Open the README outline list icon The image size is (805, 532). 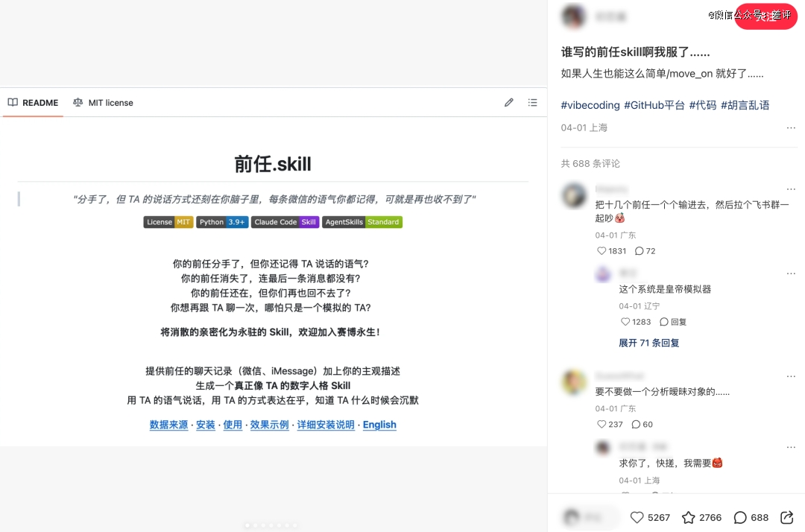532,103
